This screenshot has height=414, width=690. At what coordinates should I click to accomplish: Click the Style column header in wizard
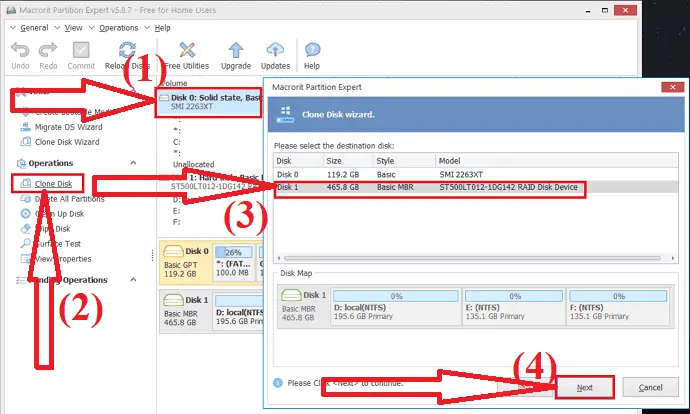(x=404, y=161)
